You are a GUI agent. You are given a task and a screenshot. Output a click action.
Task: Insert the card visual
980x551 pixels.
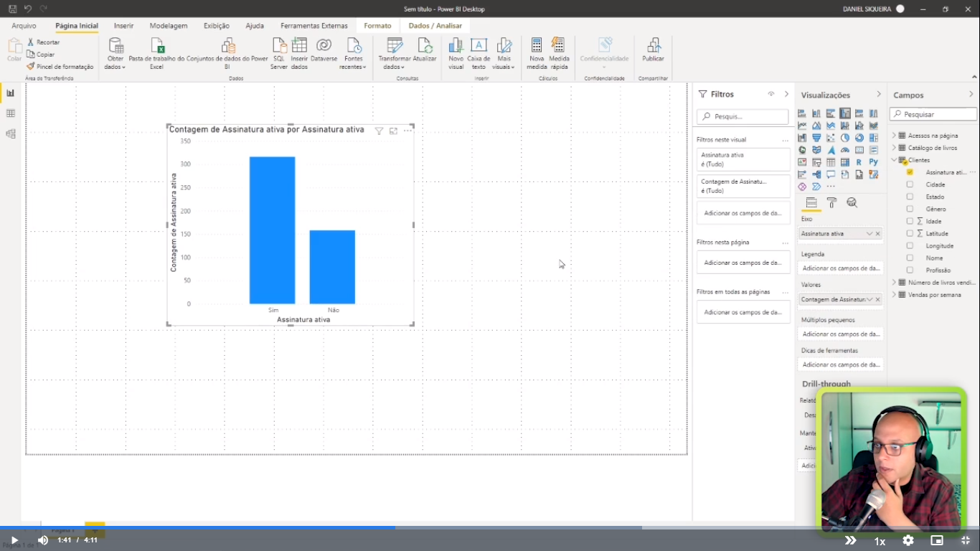[859, 150]
